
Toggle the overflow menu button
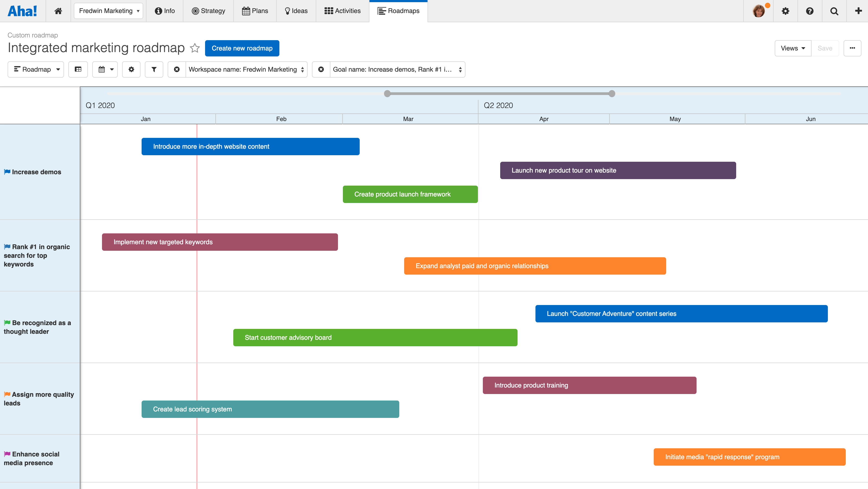point(853,48)
